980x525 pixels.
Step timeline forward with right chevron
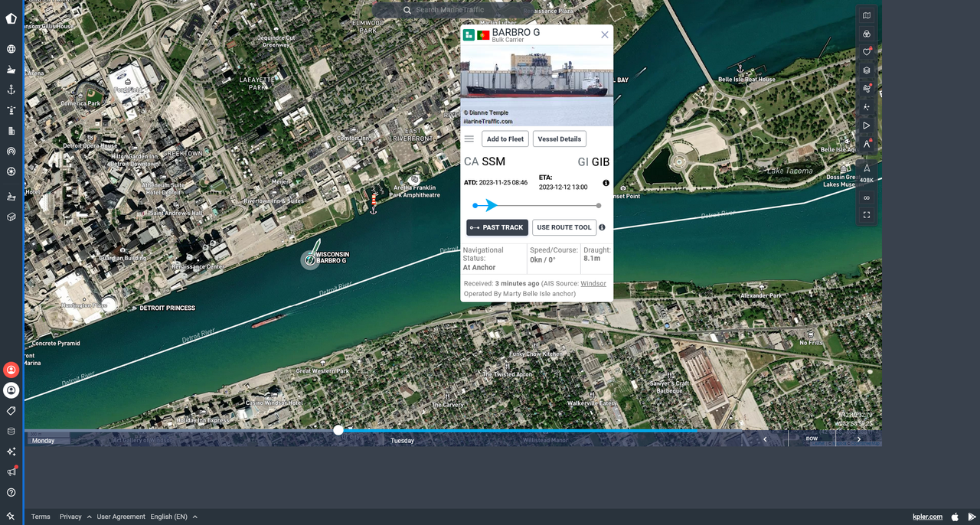(x=858, y=439)
